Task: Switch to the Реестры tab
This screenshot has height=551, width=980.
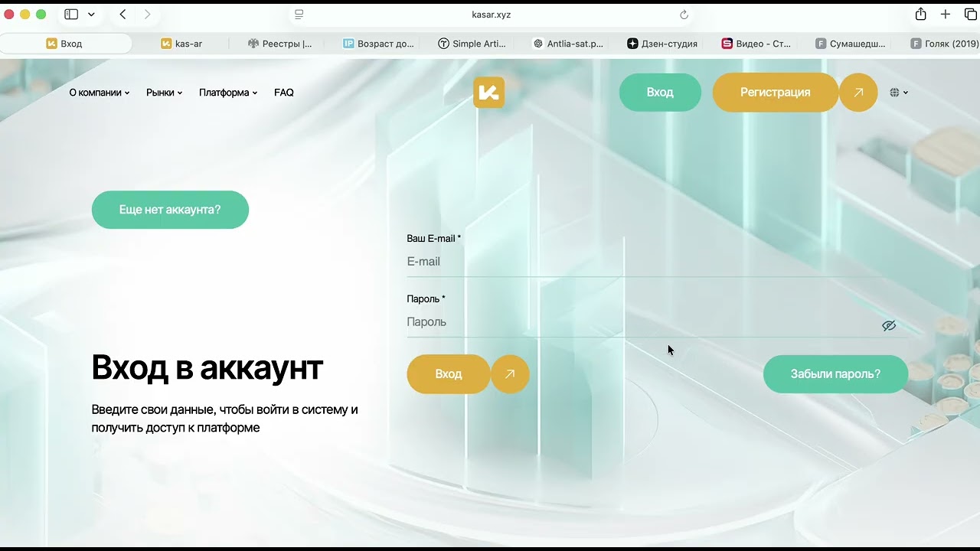Action: coord(279,44)
